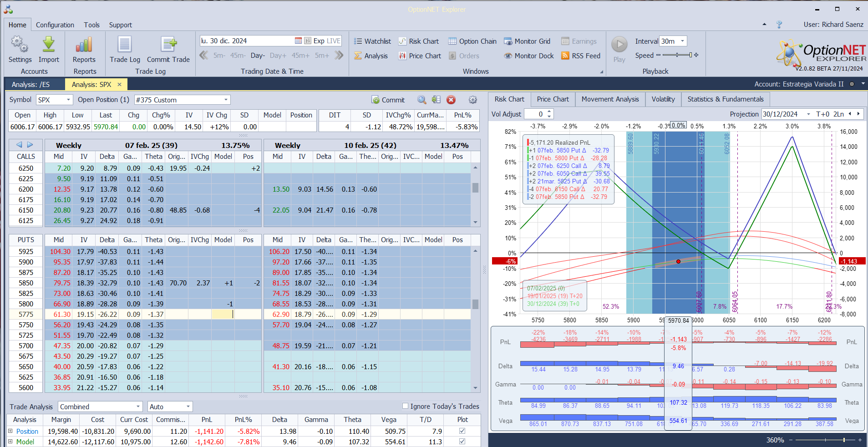868x447 pixels.
Task: Click the Commit button in the analysis toolbar
Action: tap(388, 100)
